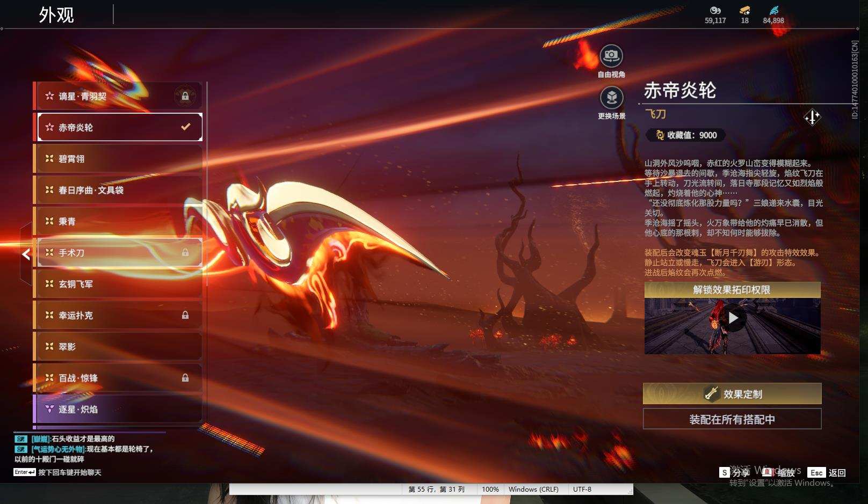The width and height of the screenshot is (868, 504).
Task: Change the scene with 更换场景 icon
Action: (611, 98)
